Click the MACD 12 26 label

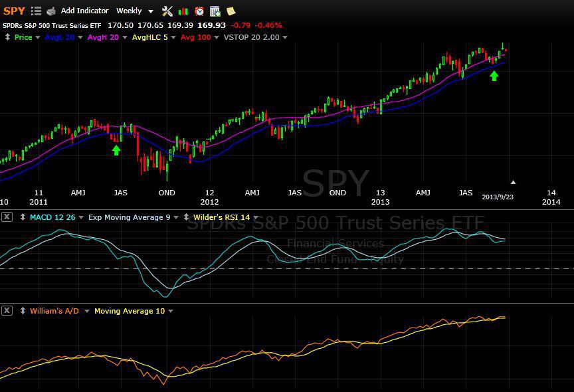pyautogui.click(x=52, y=217)
